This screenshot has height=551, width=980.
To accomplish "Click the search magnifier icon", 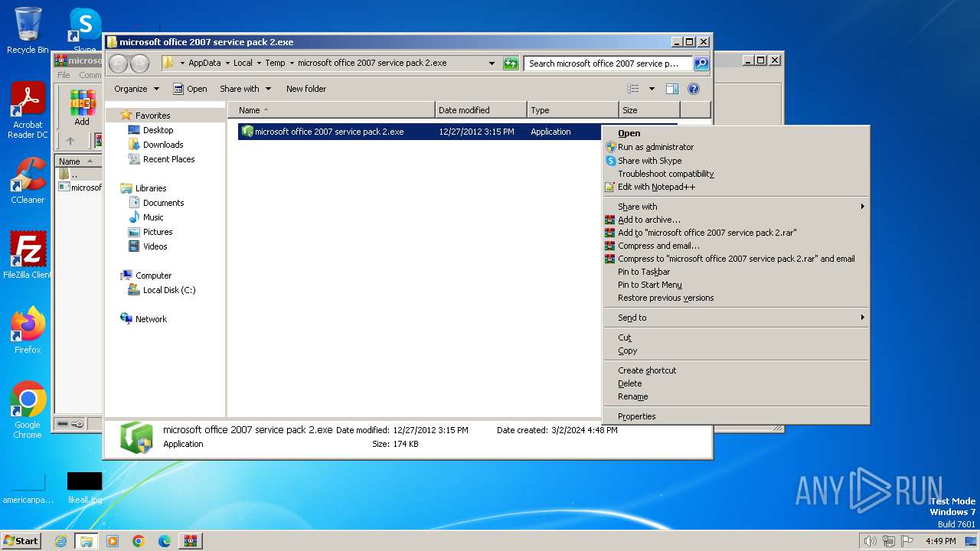I will point(701,64).
